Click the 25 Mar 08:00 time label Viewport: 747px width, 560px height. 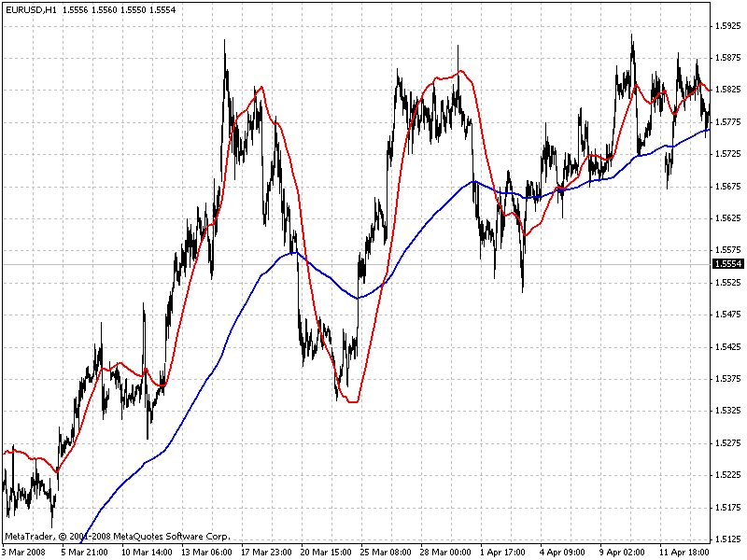(386, 553)
